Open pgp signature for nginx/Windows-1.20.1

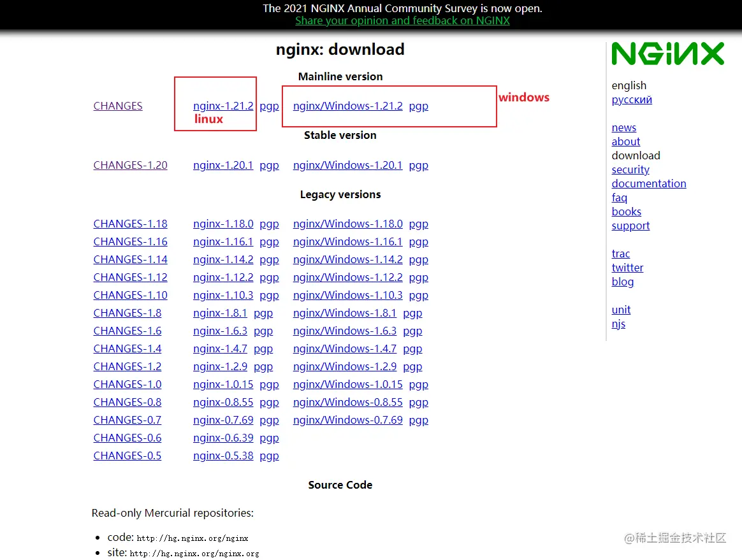coord(419,166)
